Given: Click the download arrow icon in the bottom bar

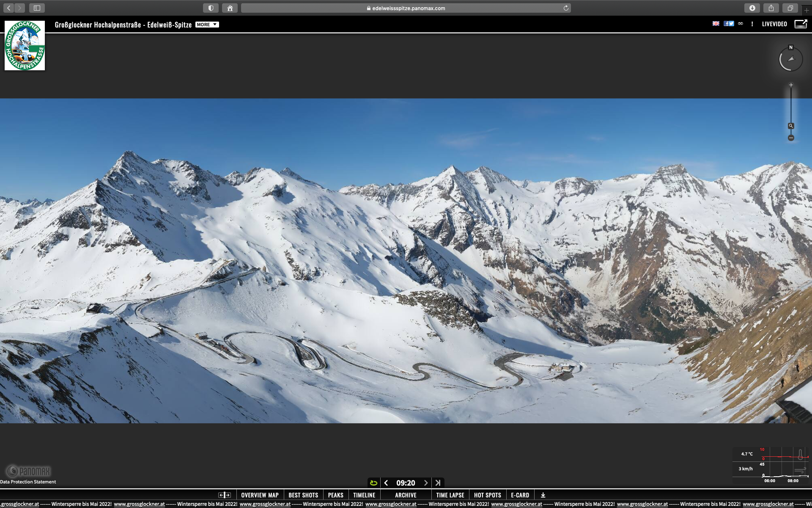Looking at the screenshot, I should (x=543, y=495).
